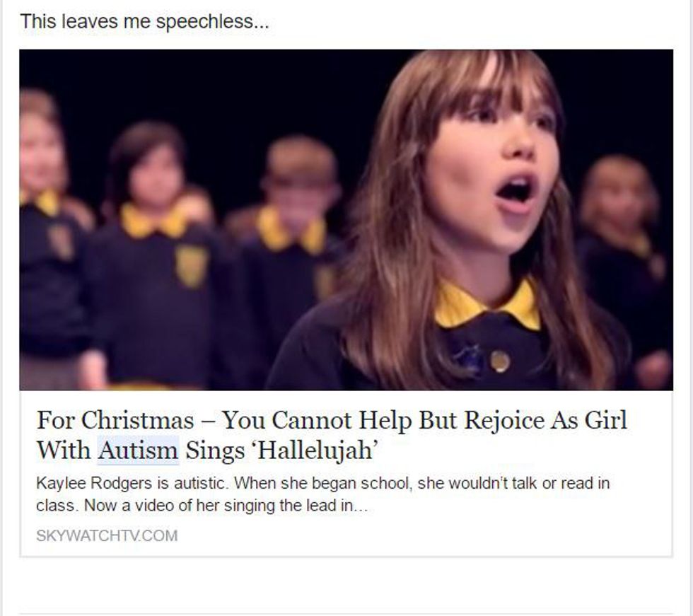Click the word 'Sings' in the headline
The image size is (693, 616).
point(215,451)
